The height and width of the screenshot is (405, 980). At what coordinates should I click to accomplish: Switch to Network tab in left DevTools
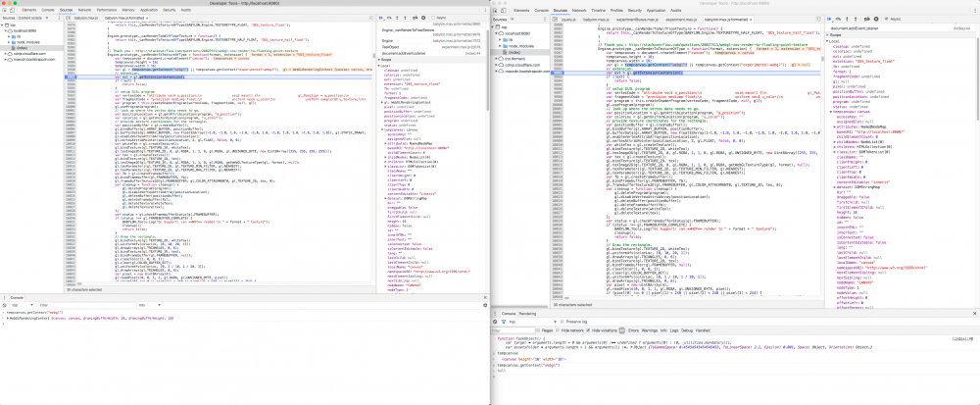[x=84, y=10]
